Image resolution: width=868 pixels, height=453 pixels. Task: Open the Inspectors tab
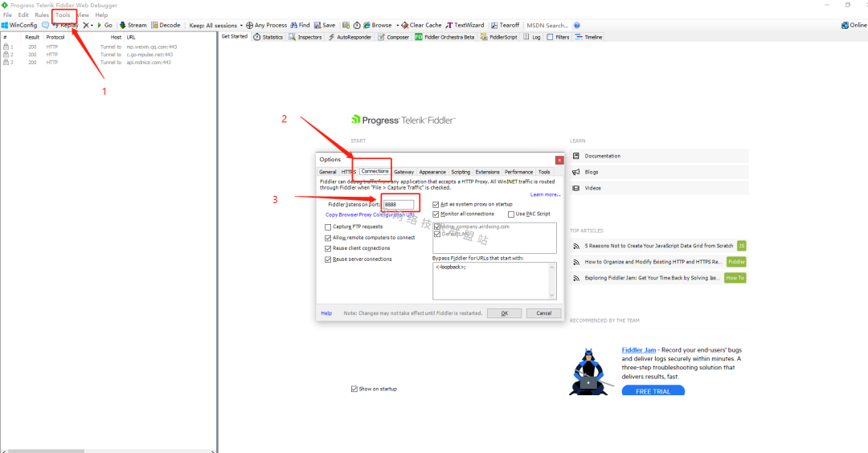click(x=305, y=37)
